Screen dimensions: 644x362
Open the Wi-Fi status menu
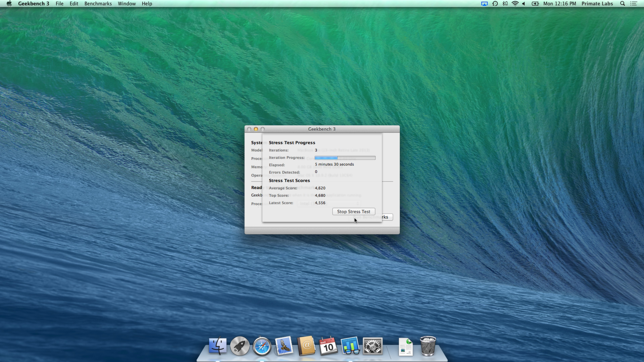tap(515, 4)
